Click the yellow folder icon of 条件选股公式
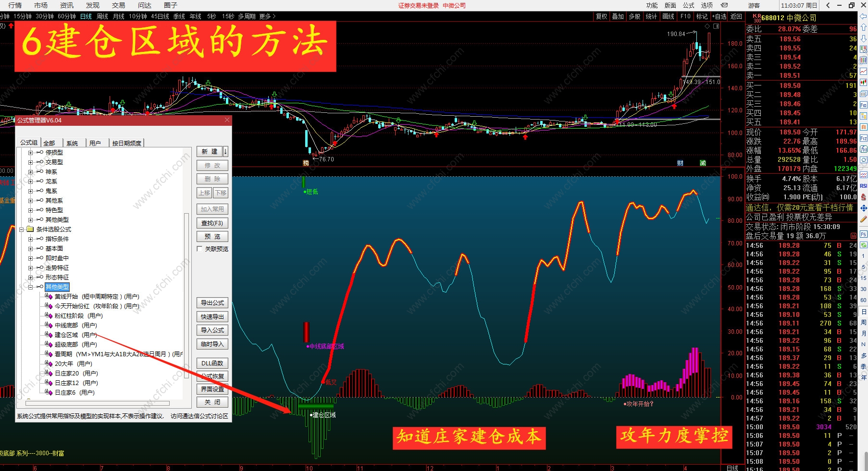This screenshot has height=471, width=868. 30,229
